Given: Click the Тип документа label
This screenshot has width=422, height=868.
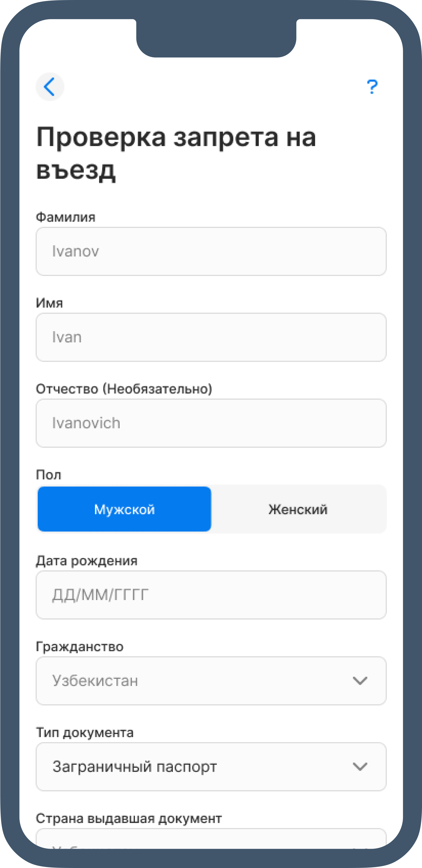Looking at the screenshot, I should (85, 733).
